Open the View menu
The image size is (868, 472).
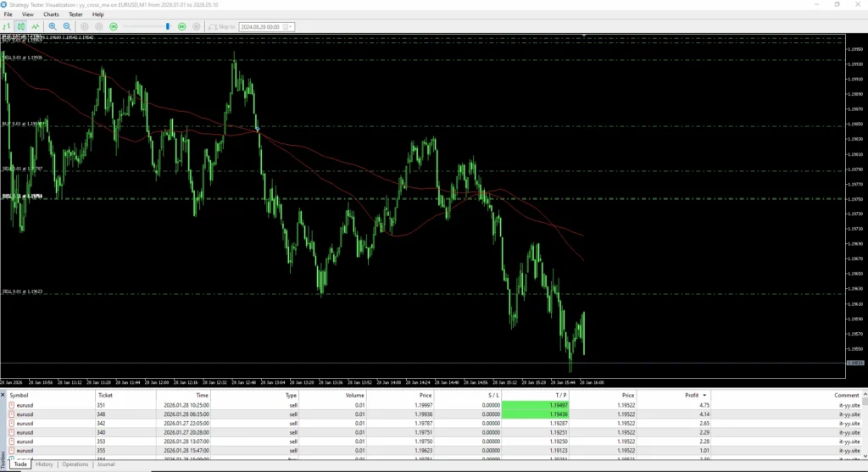coord(27,14)
